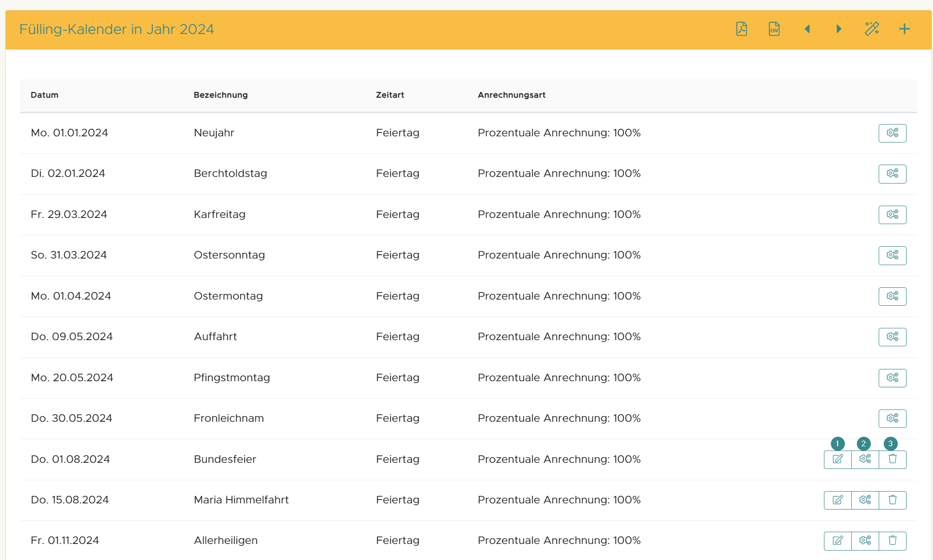Click the Datum column header
Image resolution: width=933 pixels, height=560 pixels.
[44, 95]
